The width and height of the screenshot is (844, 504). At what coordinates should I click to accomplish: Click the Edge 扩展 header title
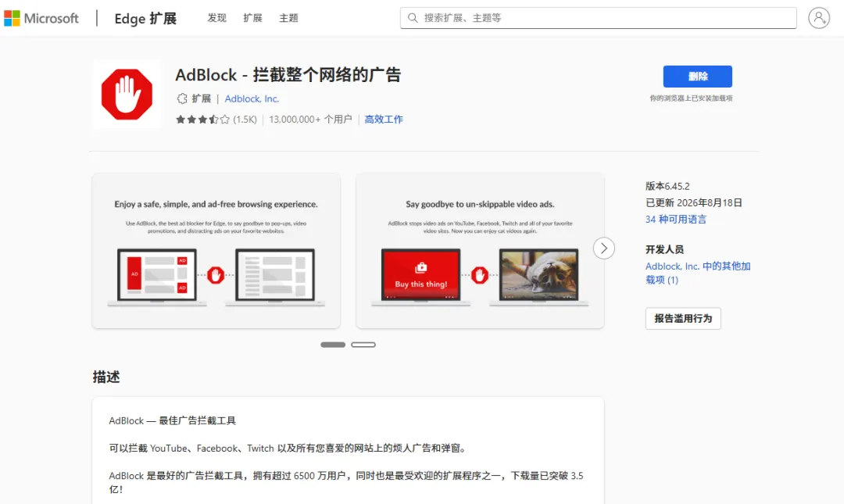(x=145, y=18)
